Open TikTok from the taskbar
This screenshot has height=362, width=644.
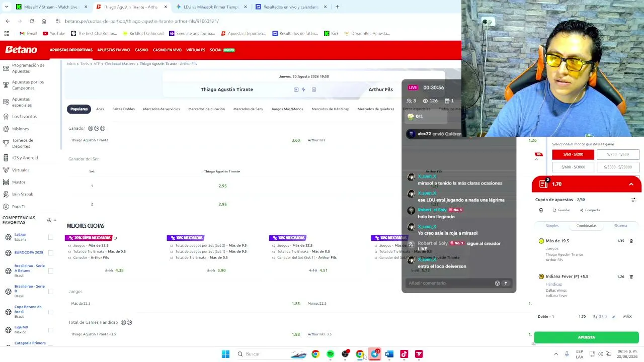coord(404,354)
